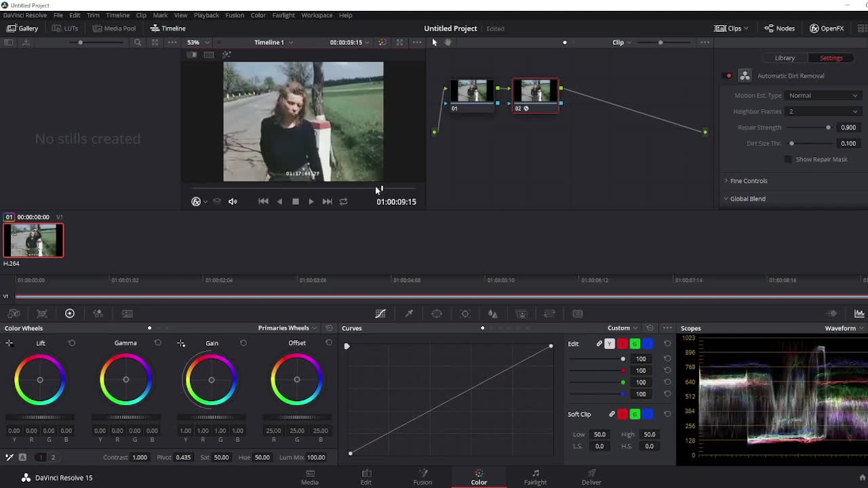
Task: Open Custom curves mode dropdown
Action: coord(623,328)
